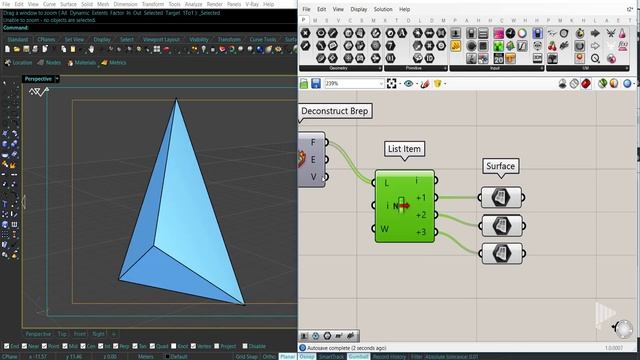The height and width of the screenshot is (360, 640).
Task: Click the sketch marker pen icon
Action: pyautogui.click(x=425, y=84)
